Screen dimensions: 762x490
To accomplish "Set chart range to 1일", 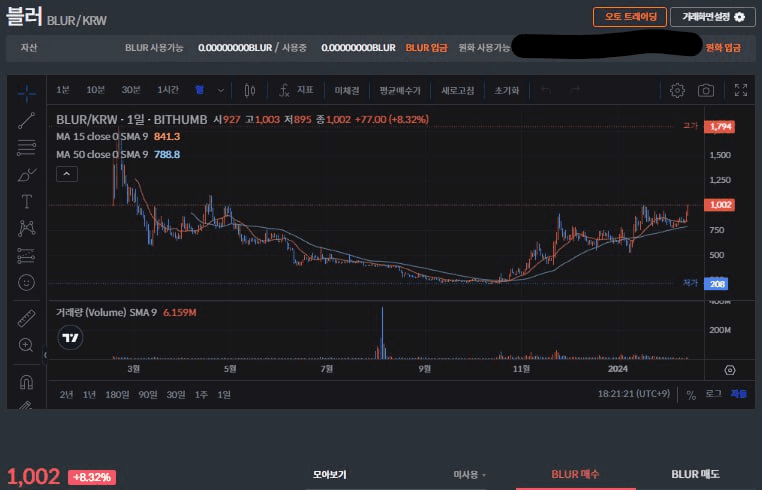I will (x=224, y=395).
